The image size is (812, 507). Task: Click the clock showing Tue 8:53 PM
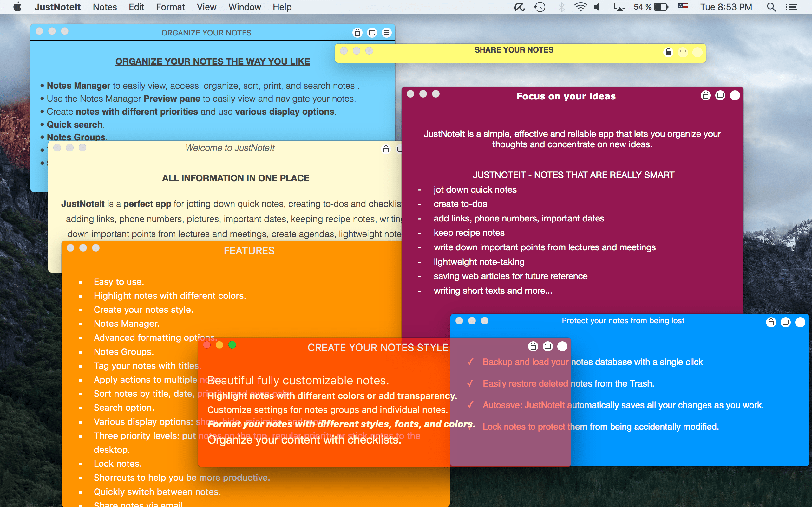[x=726, y=7]
